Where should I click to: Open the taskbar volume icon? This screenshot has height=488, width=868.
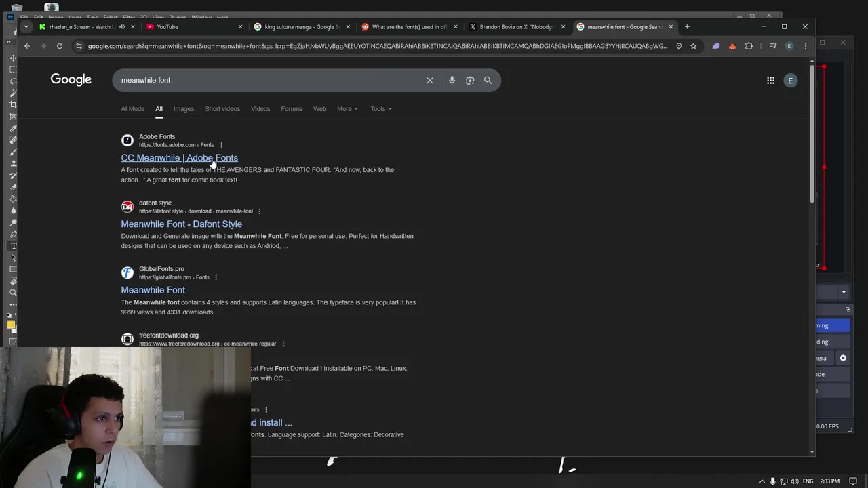coord(795,481)
